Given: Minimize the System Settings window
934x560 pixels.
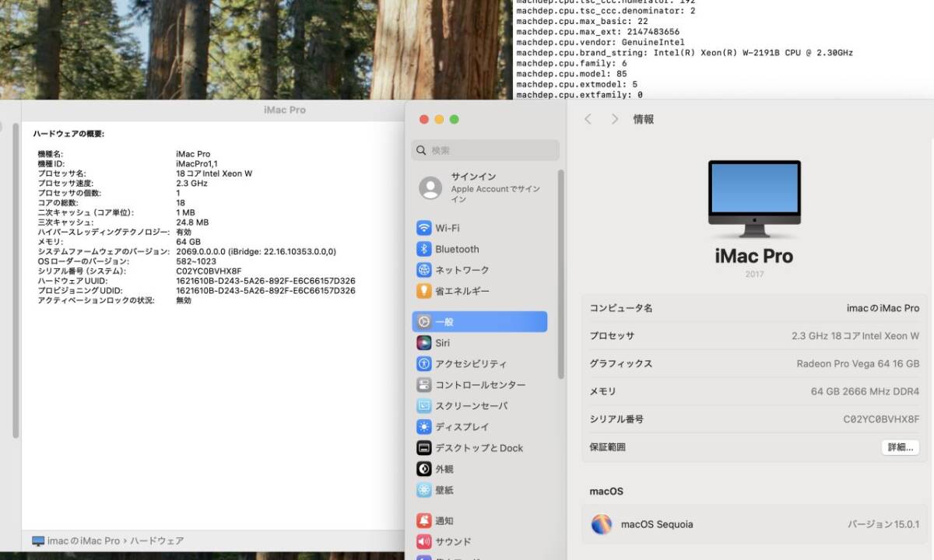Looking at the screenshot, I should click(x=439, y=119).
